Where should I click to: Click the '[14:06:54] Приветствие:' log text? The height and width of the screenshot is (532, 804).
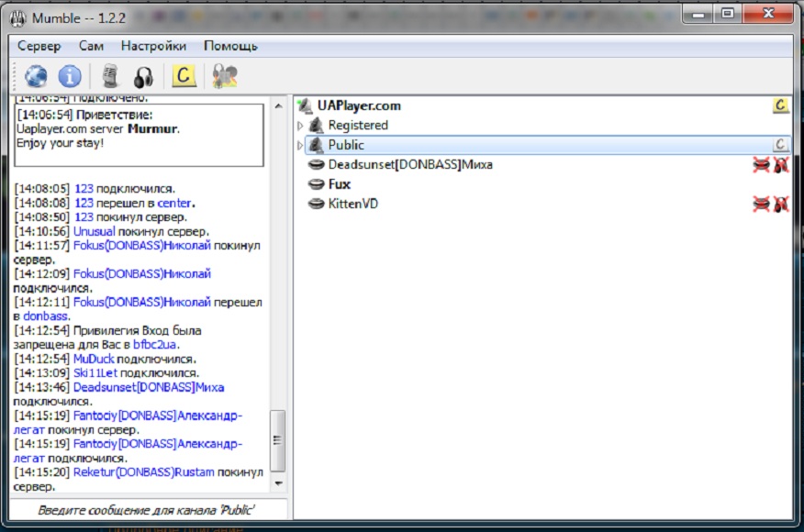point(85,115)
